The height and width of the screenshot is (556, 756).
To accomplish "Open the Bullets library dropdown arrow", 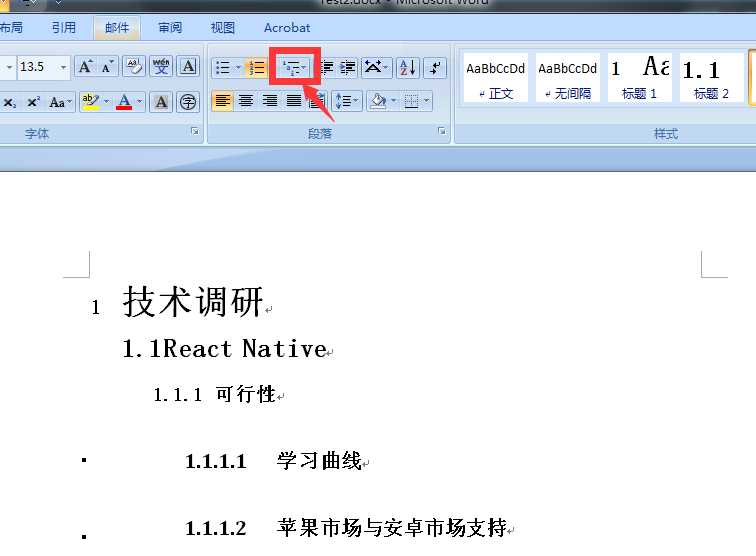I will pos(238,68).
